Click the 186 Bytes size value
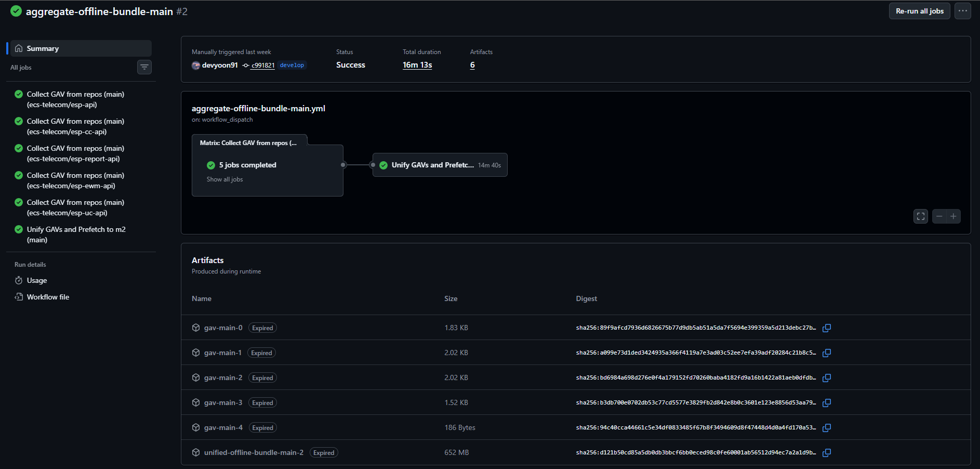The image size is (980, 469). [x=460, y=427]
